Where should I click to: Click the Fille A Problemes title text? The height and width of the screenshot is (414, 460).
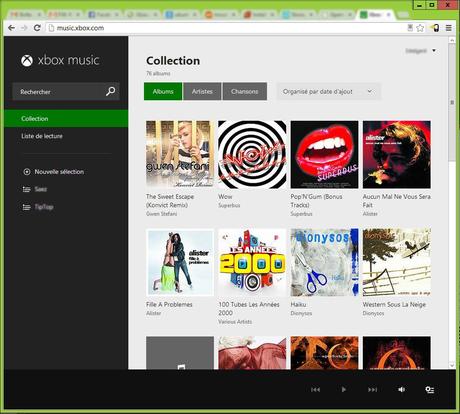click(x=169, y=304)
